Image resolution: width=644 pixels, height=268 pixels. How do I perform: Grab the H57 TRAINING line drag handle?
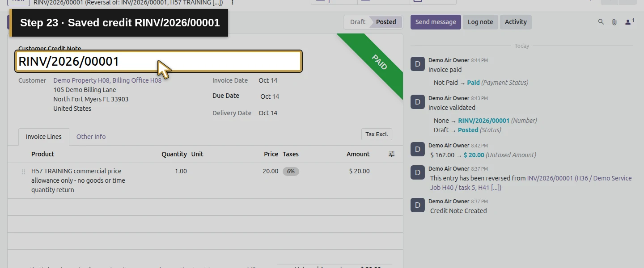click(x=23, y=172)
